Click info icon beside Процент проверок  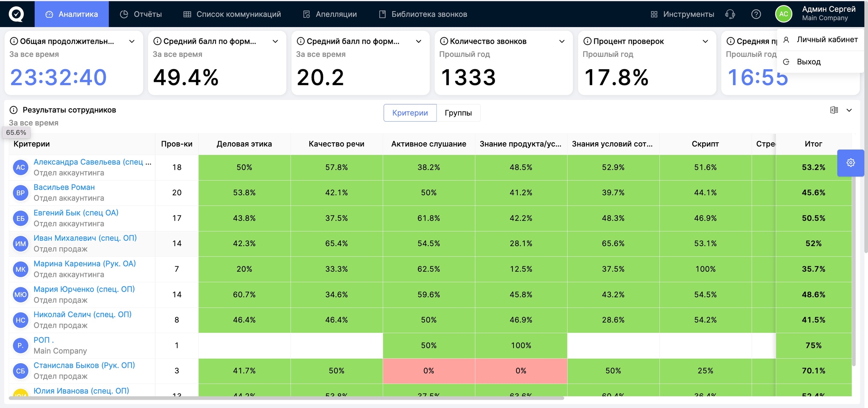[x=587, y=41]
